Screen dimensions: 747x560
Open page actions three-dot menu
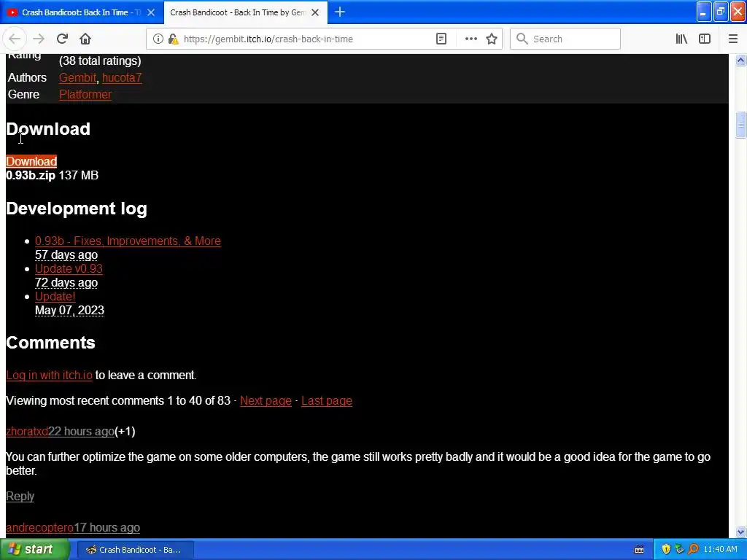pos(471,39)
